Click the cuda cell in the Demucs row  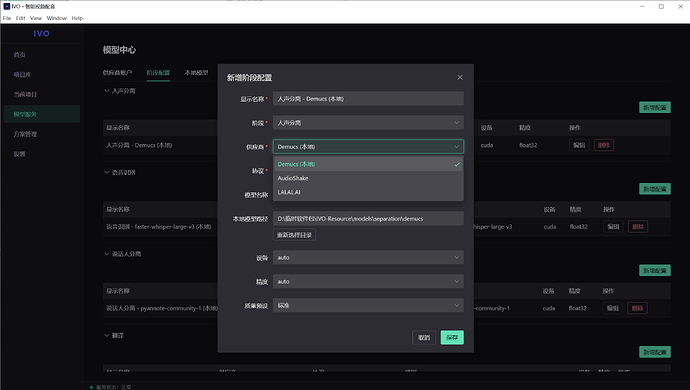(x=487, y=145)
